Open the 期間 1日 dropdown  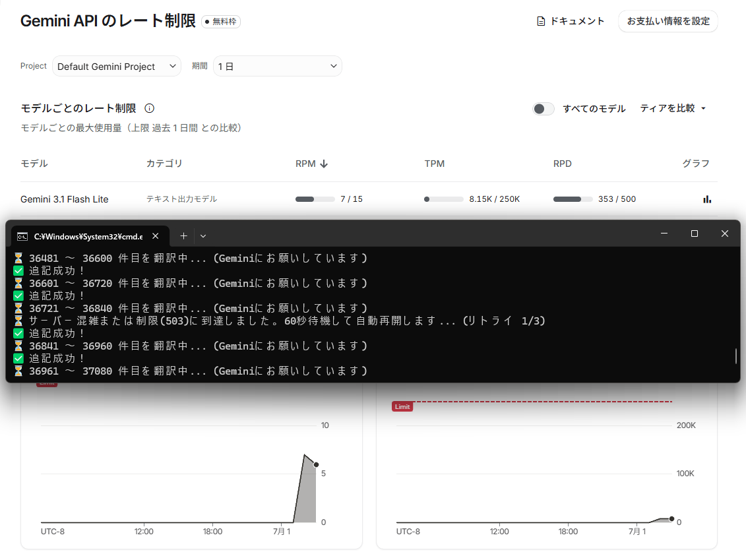[x=278, y=66]
